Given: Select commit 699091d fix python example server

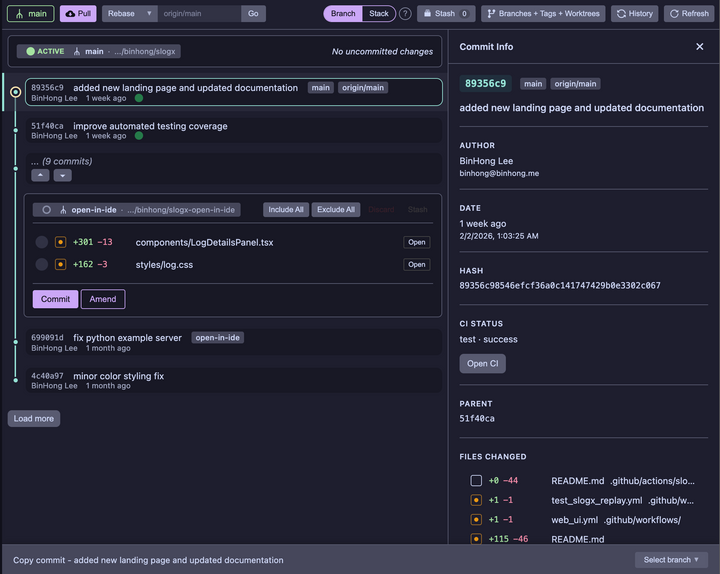Looking at the screenshot, I should [x=234, y=342].
